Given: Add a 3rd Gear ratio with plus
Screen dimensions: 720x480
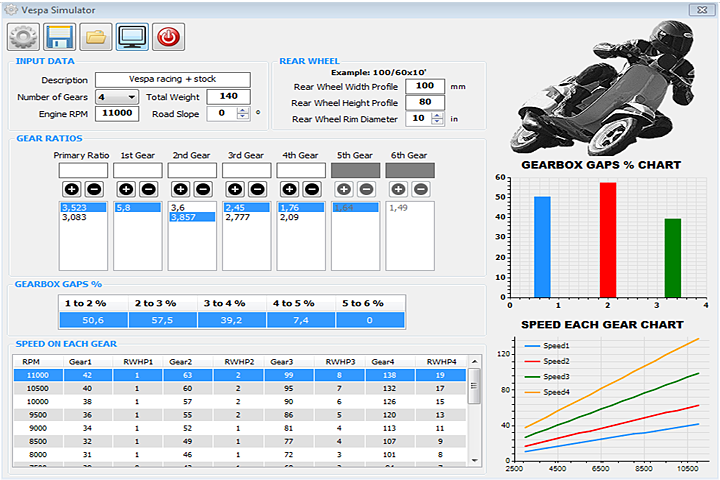Looking at the screenshot, I should point(235,189).
